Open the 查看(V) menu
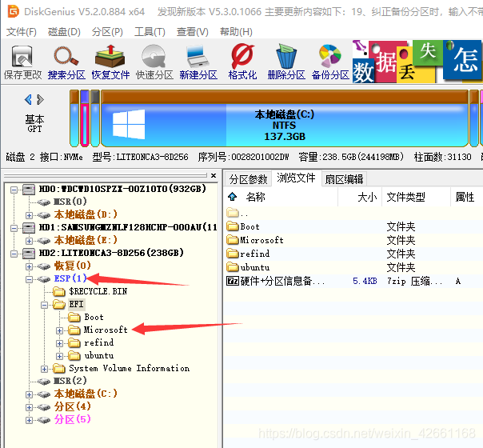 coord(193,32)
